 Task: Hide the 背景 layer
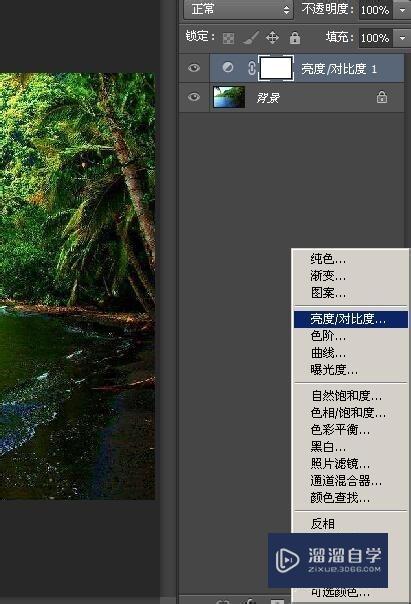[194, 96]
